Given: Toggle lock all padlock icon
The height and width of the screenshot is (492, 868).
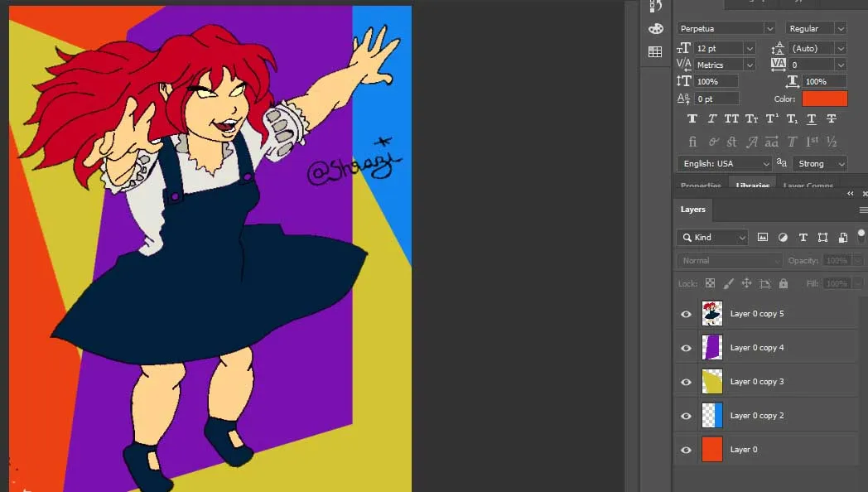Looking at the screenshot, I should (x=784, y=283).
